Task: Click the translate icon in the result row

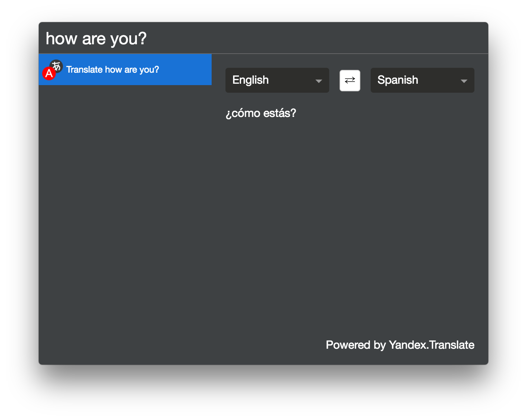Action: tap(52, 70)
